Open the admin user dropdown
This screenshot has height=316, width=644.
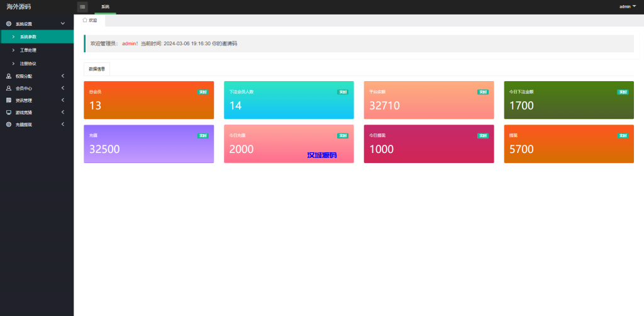click(x=628, y=6)
